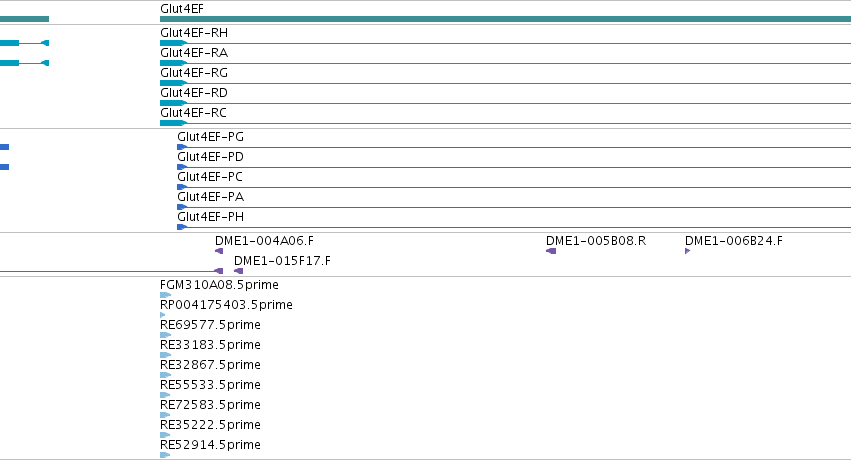This screenshot has width=851, height=460.
Task: Click the RE69577.5prime EST glyph
Action: coord(166,335)
